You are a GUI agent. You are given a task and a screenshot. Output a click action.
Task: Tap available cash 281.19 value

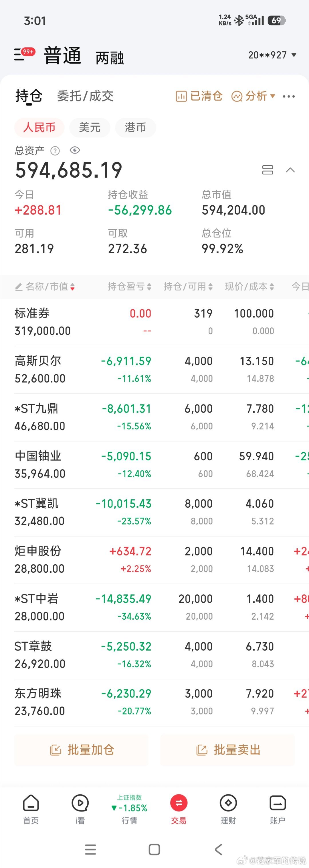34,249
